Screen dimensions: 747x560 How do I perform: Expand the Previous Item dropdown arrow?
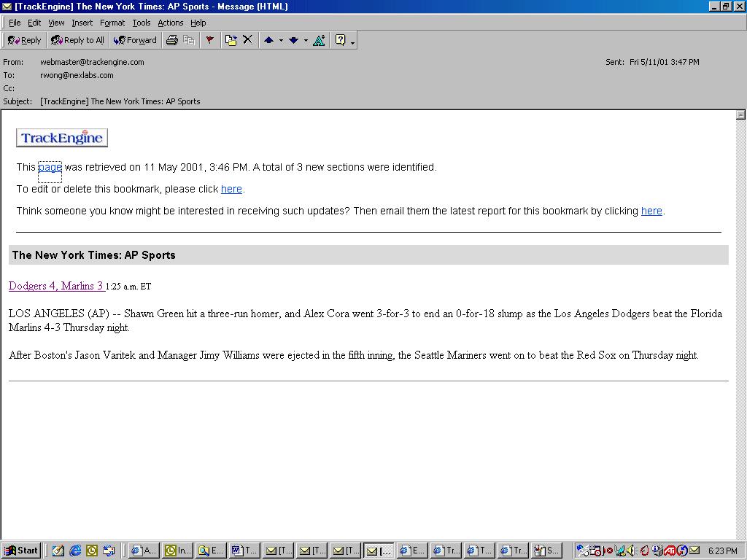click(281, 41)
